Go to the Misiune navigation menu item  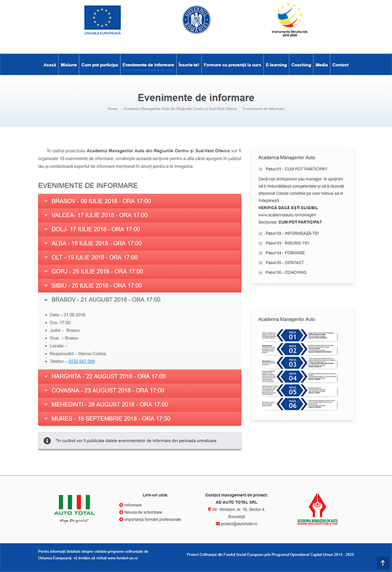click(69, 65)
